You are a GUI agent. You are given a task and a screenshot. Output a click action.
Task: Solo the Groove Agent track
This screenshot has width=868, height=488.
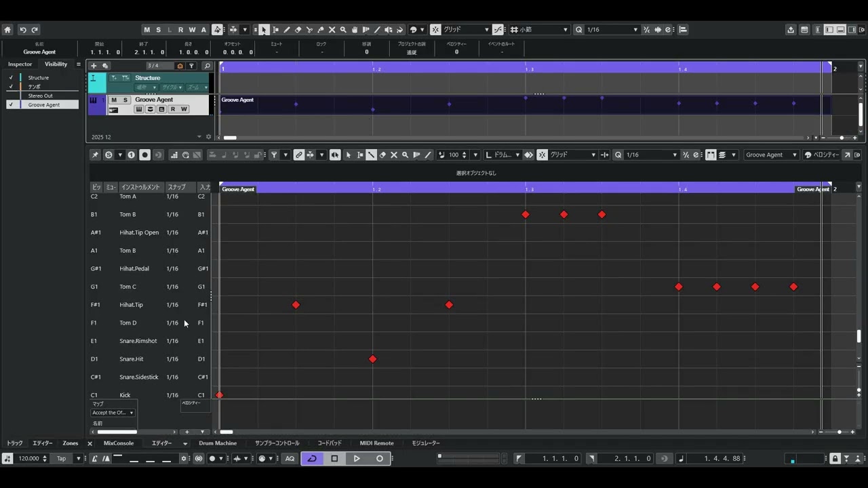click(125, 100)
